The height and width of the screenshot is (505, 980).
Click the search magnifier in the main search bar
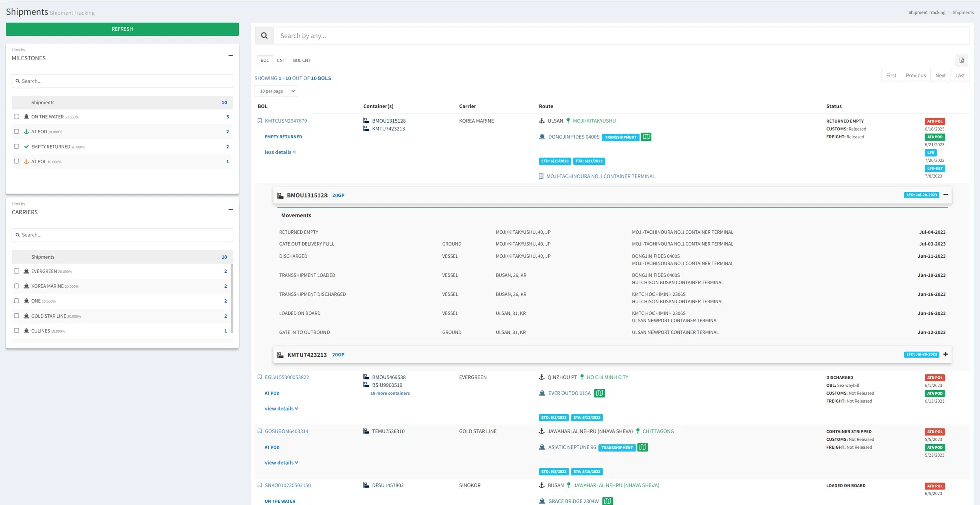pyautogui.click(x=264, y=35)
